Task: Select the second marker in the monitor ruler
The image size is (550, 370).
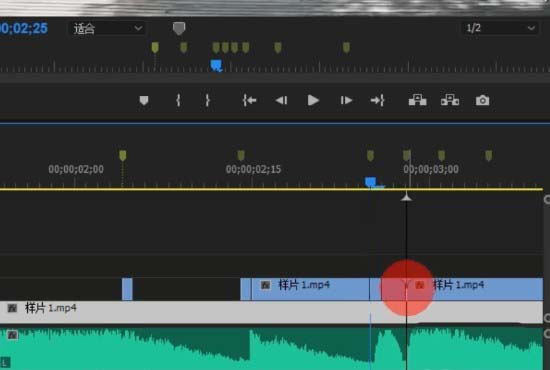Action: coord(183,47)
